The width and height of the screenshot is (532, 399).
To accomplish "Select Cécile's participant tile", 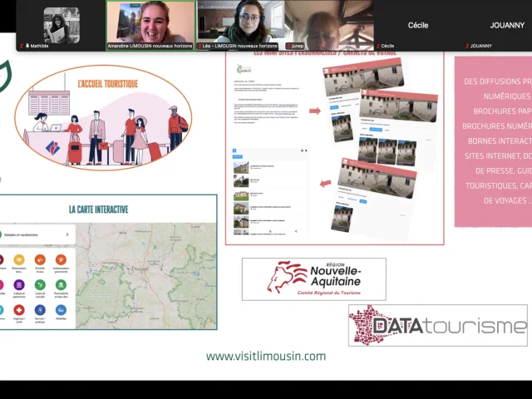I will (418, 26).
